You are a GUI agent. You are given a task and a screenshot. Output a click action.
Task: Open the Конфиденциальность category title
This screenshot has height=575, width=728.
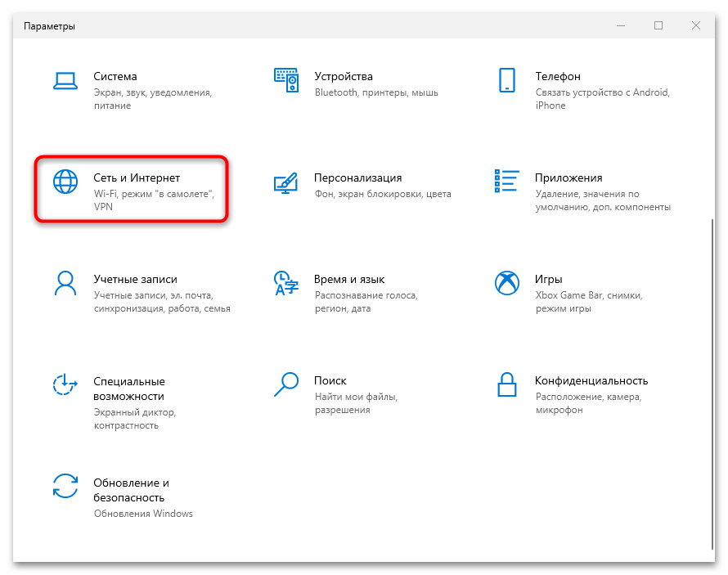591,380
